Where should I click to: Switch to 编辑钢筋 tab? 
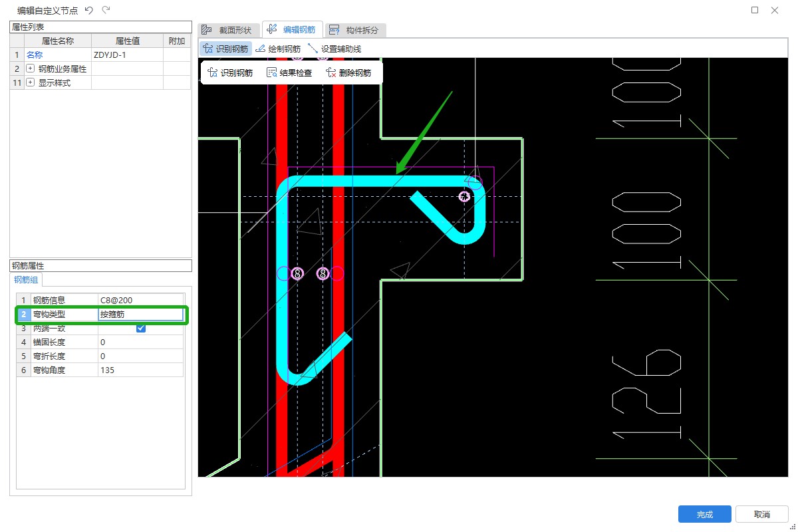tap(292, 29)
